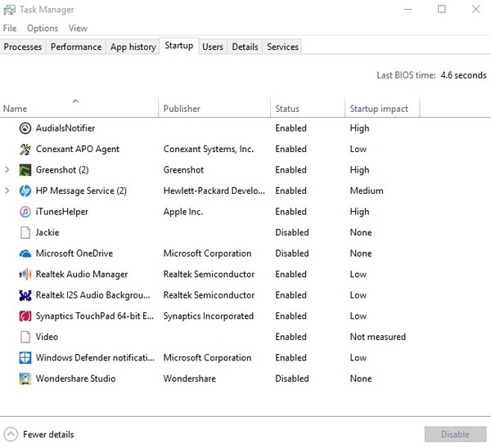
Task: Expand the HP Message Service (2) group
Action: point(7,190)
